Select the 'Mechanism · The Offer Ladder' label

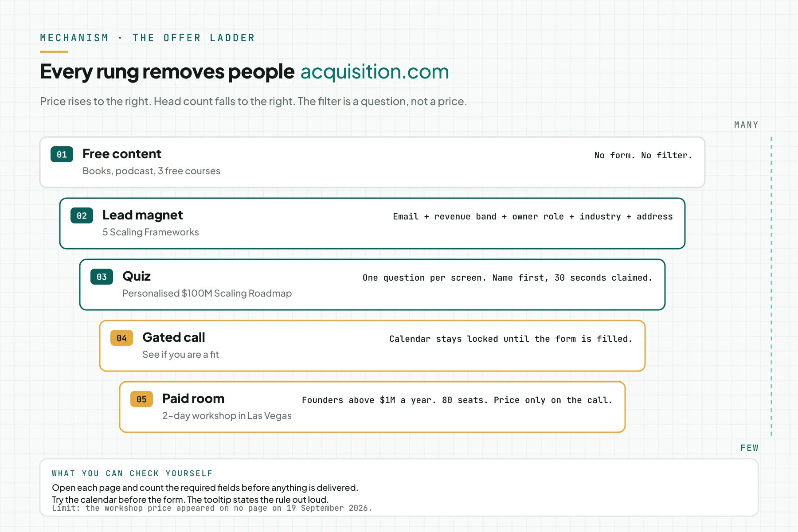pos(148,38)
